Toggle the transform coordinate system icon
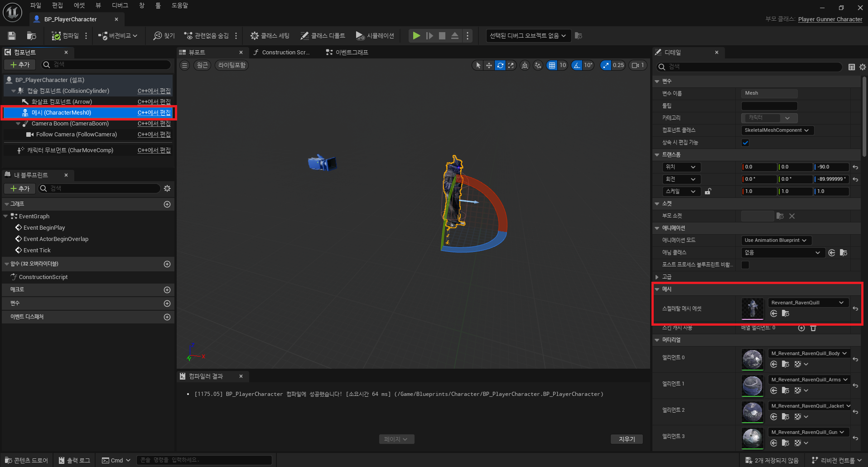The height and width of the screenshot is (467, 868). (x=525, y=65)
